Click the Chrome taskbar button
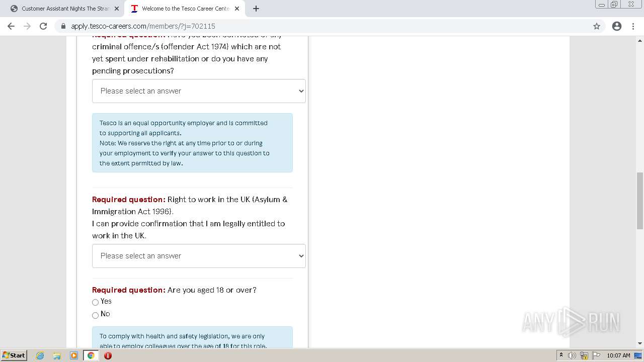644x362 pixels. coord(91,355)
